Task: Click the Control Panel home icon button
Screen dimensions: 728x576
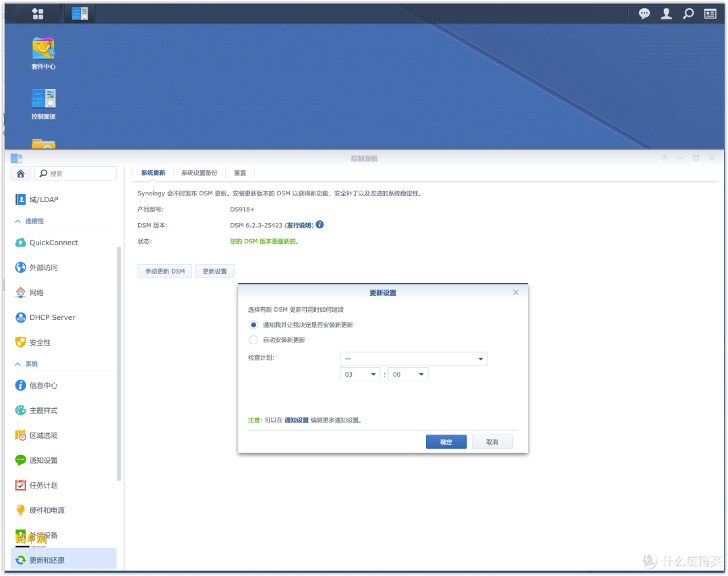Action: click(20, 174)
